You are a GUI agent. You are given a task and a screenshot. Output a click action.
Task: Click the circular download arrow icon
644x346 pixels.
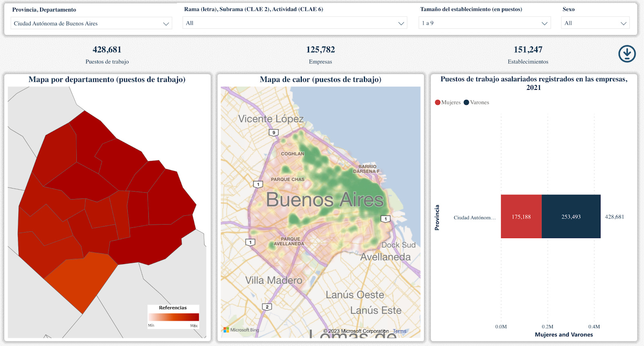point(627,54)
